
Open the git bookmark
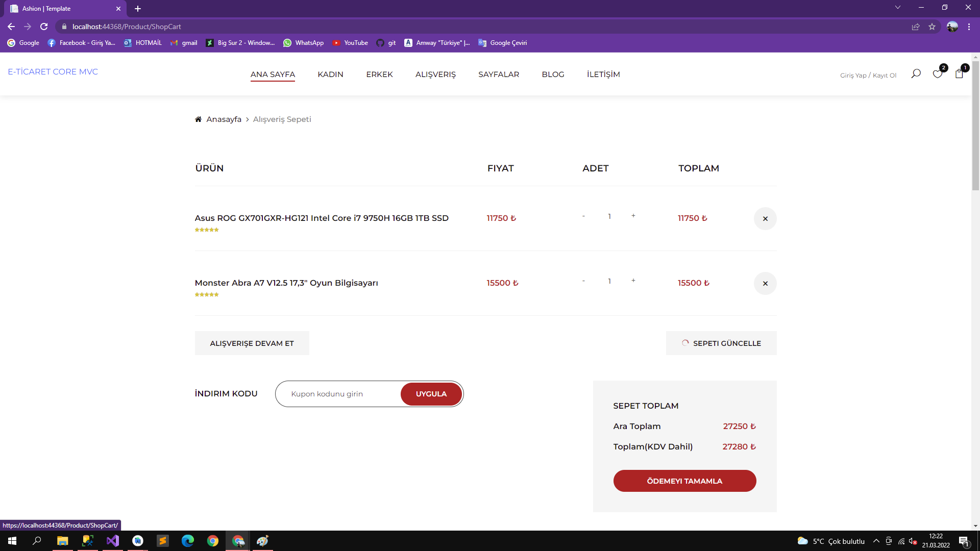click(386, 43)
